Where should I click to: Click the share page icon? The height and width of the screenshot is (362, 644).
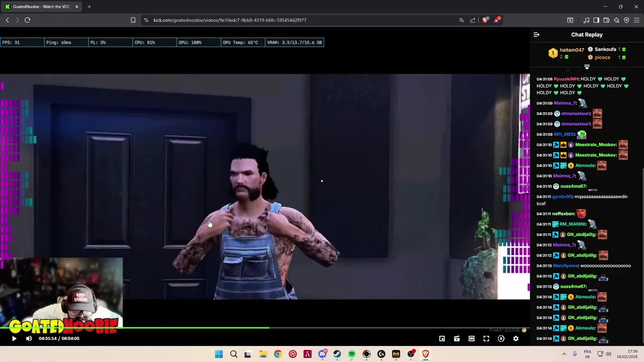[x=473, y=20]
